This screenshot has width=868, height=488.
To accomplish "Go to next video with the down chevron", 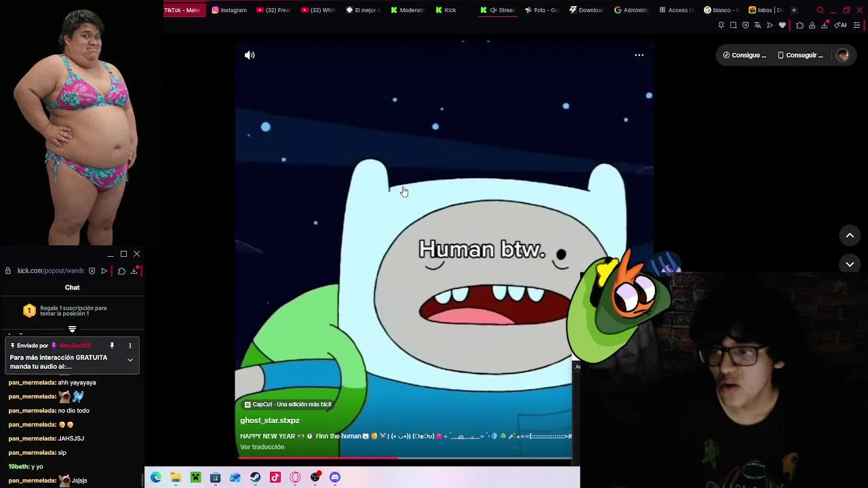I will [850, 264].
